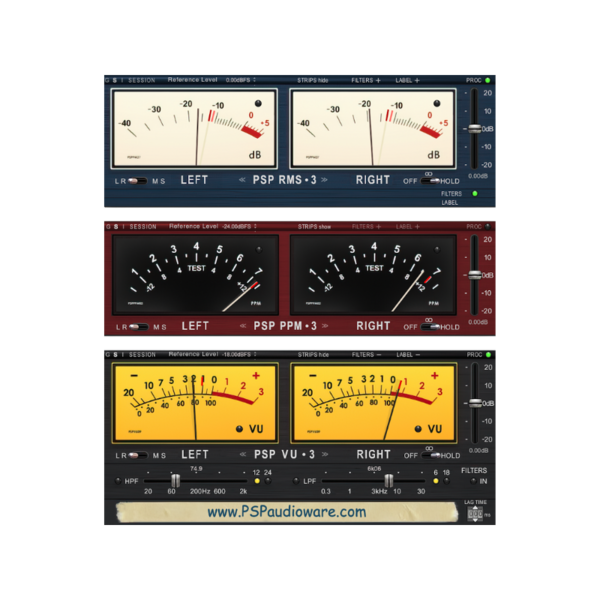Viewport: 600px width, 600px height.
Task: Select 24 dB slope LED for HPF
Action: pos(268,481)
